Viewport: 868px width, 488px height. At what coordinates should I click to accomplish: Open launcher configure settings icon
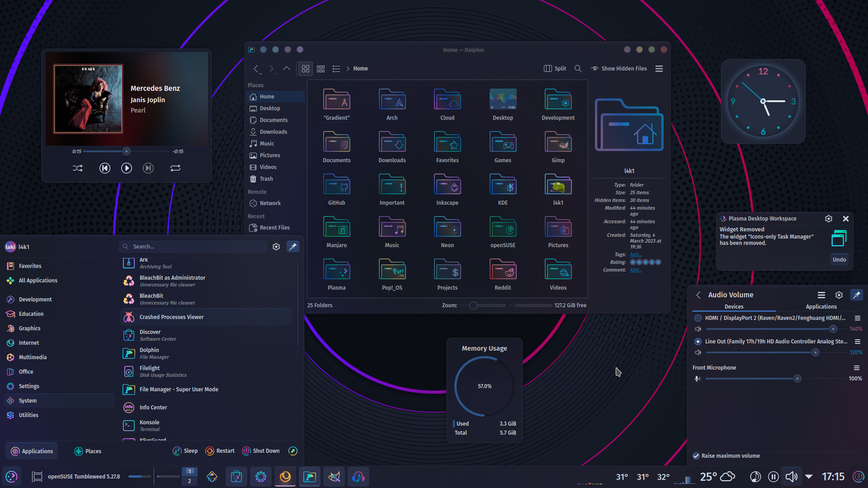[x=276, y=247]
